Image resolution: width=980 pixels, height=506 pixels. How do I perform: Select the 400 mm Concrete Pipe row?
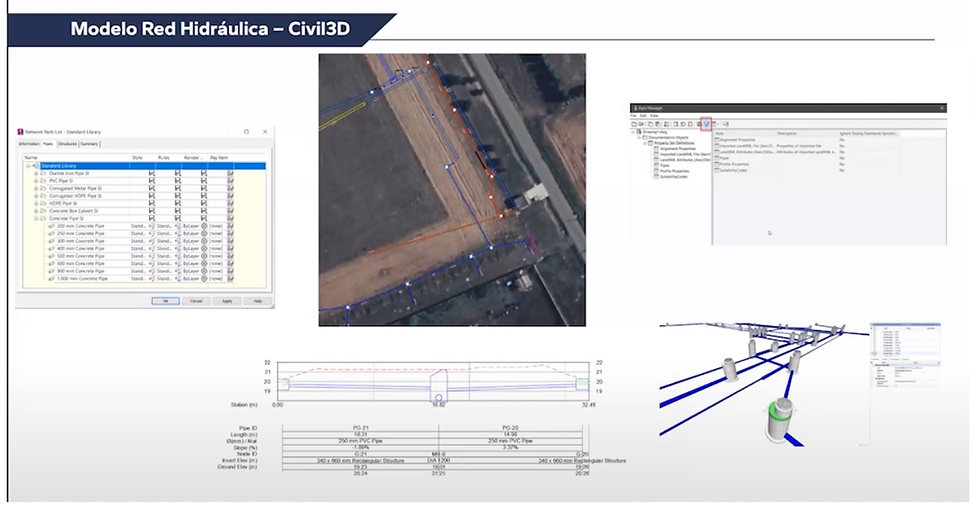click(141, 248)
